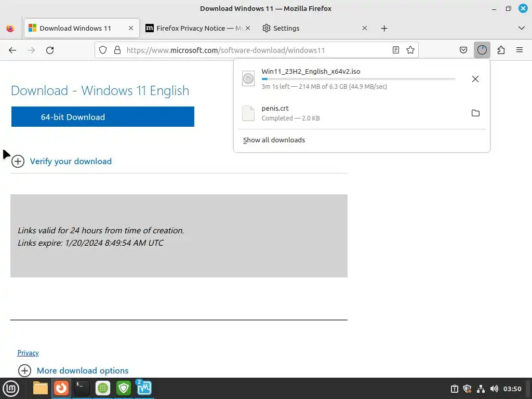Expand Verify your download section
The image size is (532, 399).
(61, 161)
